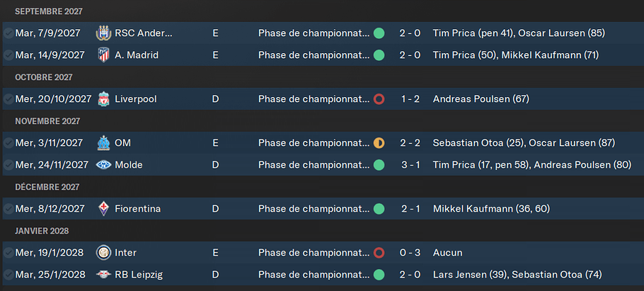Click the red loss indicator on Inter row
This screenshot has height=291, width=644.
(x=379, y=253)
